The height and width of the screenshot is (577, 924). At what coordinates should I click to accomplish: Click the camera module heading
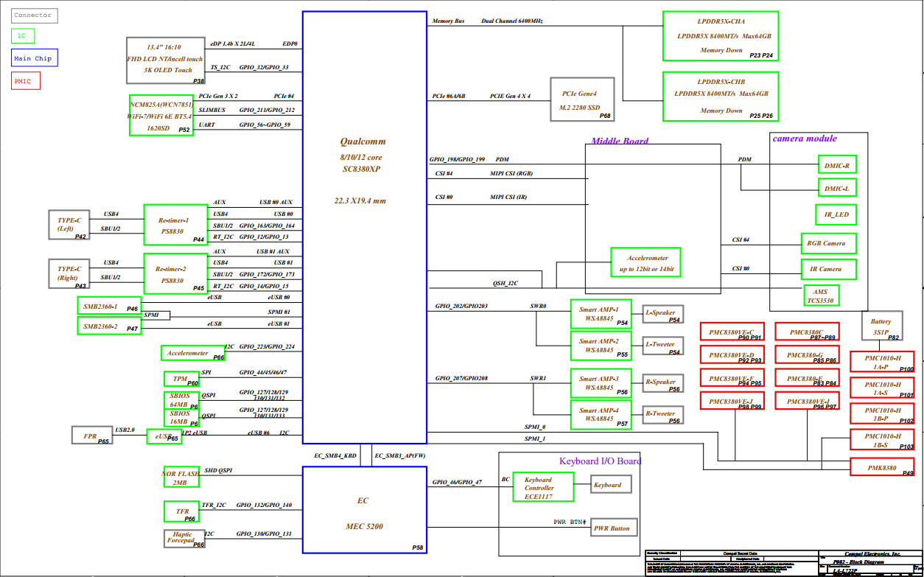pos(805,138)
